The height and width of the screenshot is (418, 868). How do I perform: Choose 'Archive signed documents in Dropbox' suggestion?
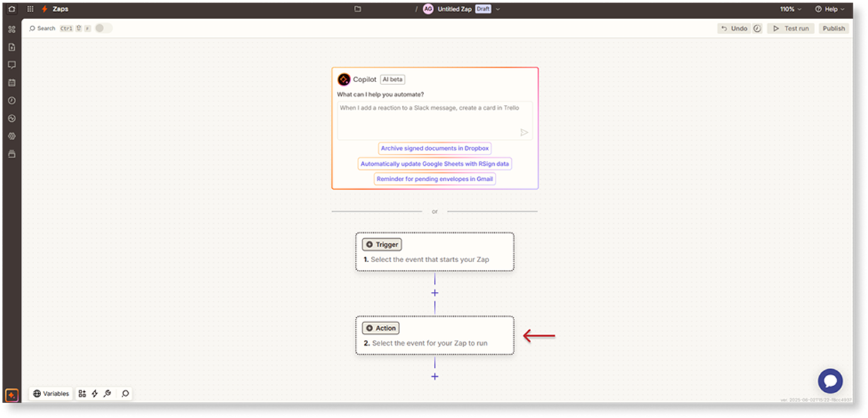click(x=435, y=149)
